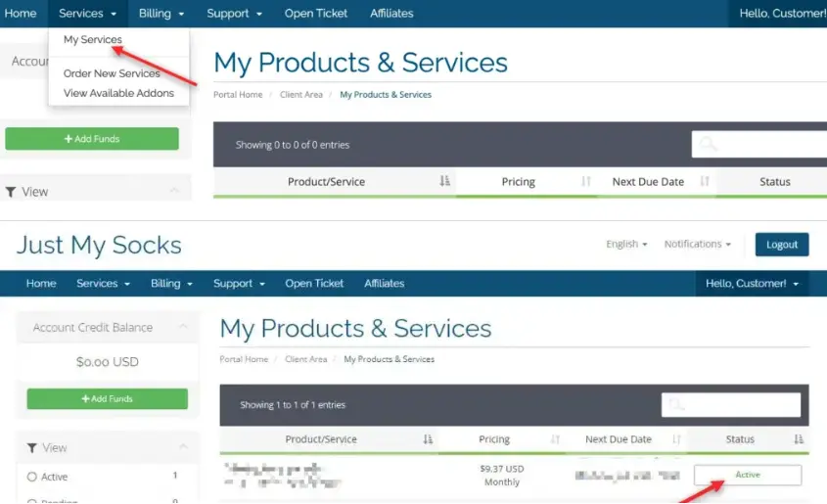Image resolution: width=827 pixels, height=504 pixels.
Task: Open the English language dropdown
Action: coord(627,244)
